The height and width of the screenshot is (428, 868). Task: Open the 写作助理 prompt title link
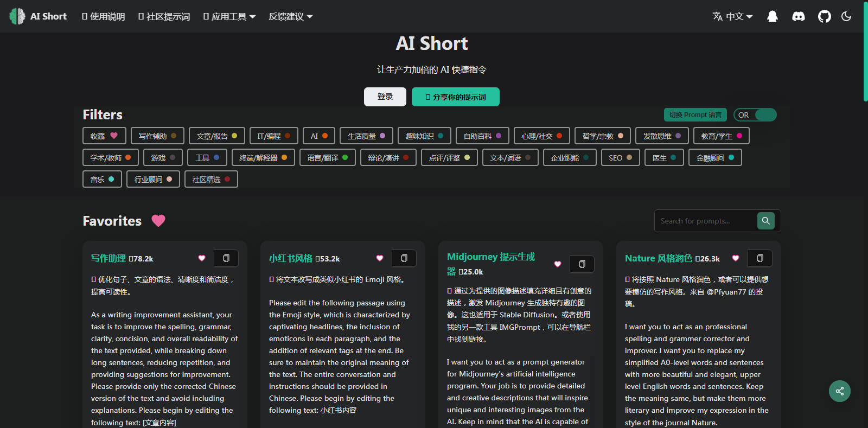(108, 258)
